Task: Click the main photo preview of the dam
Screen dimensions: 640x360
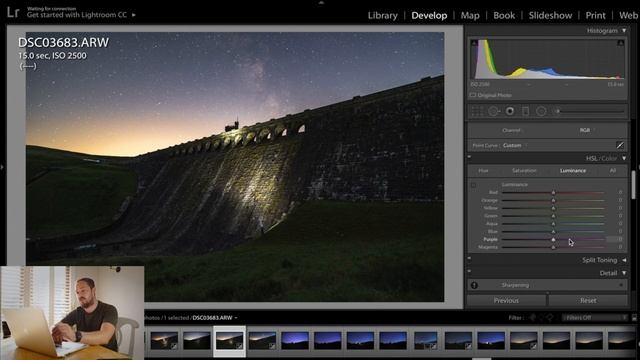Action: pyautogui.click(x=235, y=167)
